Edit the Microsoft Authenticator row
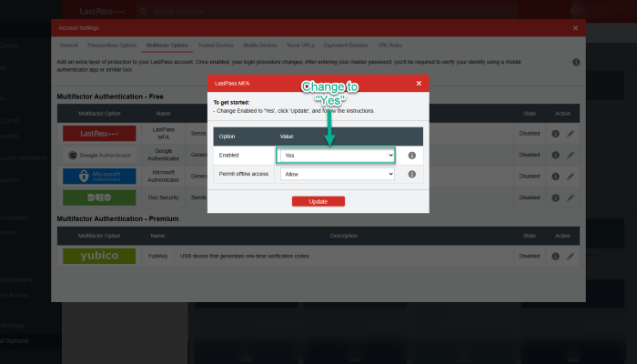This screenshot has width=637, height=364. 571,177
